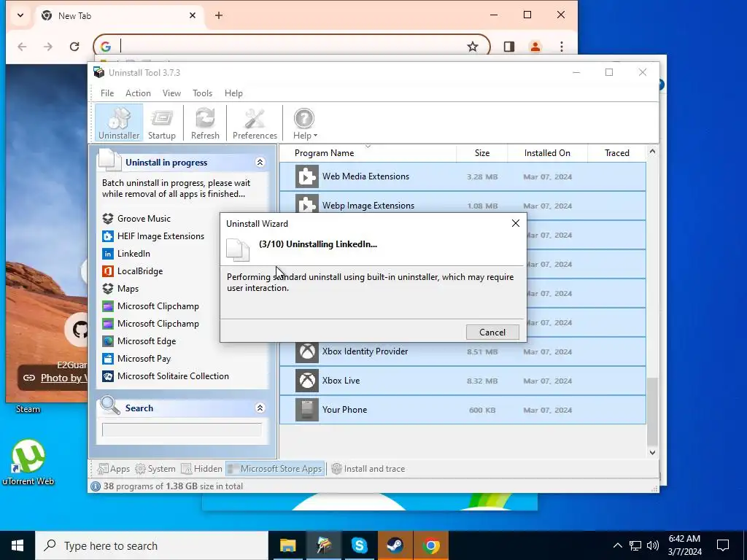The height and width of the screenshot is (560, 747).
Task: Show hidden system tray icons
Action: 617,545
